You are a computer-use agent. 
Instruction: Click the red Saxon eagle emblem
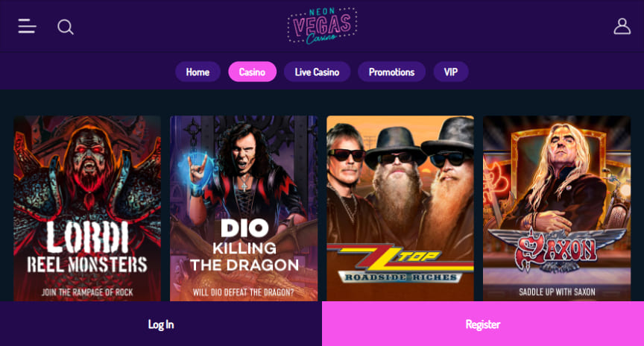(557, 249)
